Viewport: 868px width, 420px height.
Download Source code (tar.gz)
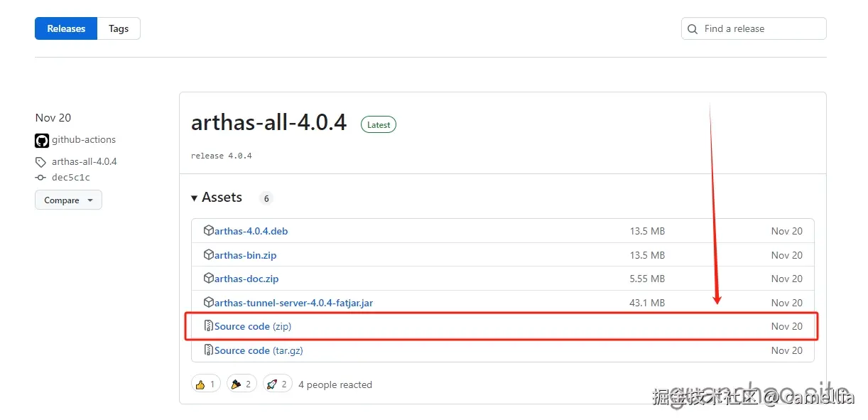coord(259,350)
